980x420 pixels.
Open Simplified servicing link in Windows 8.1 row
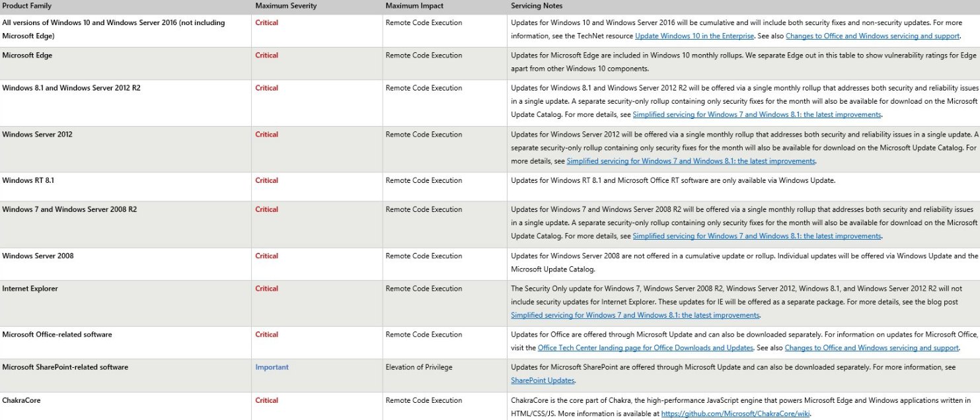click(x=757, y=115)
